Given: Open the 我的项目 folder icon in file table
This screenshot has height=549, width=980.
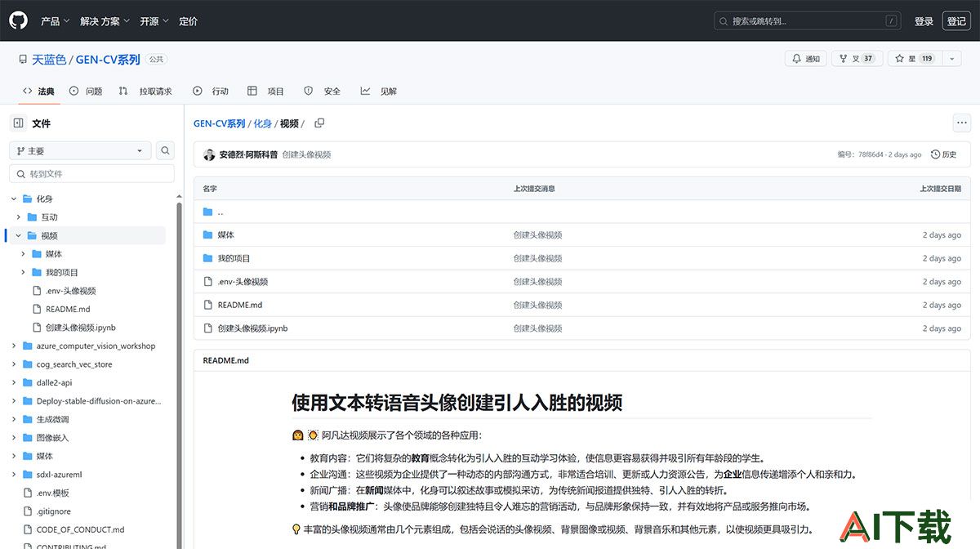Looking at the screenshot, I should click(x=207, y=258).
